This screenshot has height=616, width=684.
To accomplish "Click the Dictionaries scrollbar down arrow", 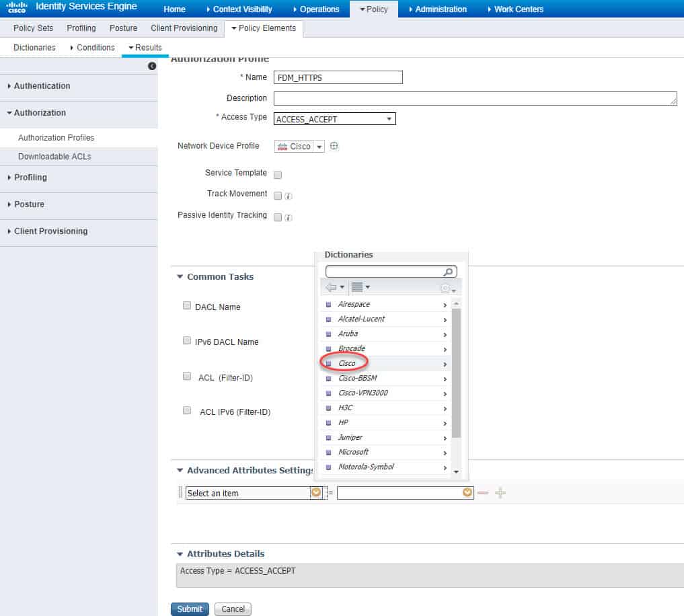I will pyautogui.click(x=456, y=471).
